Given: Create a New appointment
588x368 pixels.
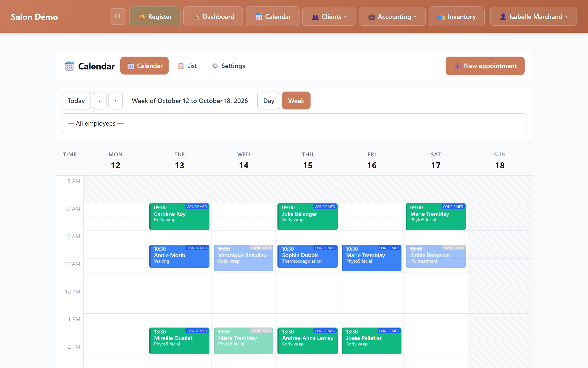Looking at the screenshot, I should pyautogui.click(x=485, y=66).
